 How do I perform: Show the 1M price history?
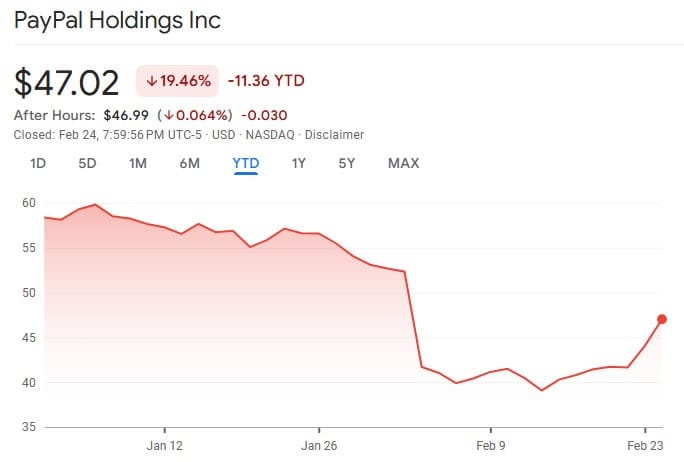pyautogui.click(x=138, y=163)
